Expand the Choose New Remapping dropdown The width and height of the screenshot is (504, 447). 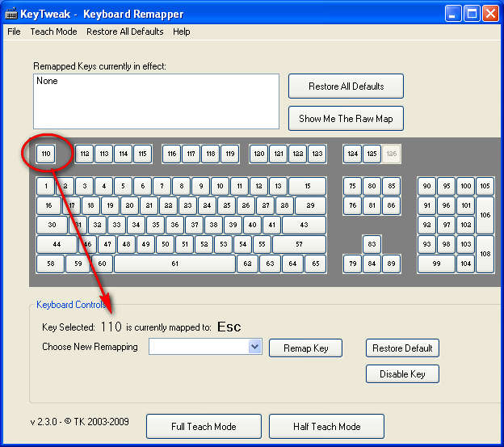[x=255, y=346]
